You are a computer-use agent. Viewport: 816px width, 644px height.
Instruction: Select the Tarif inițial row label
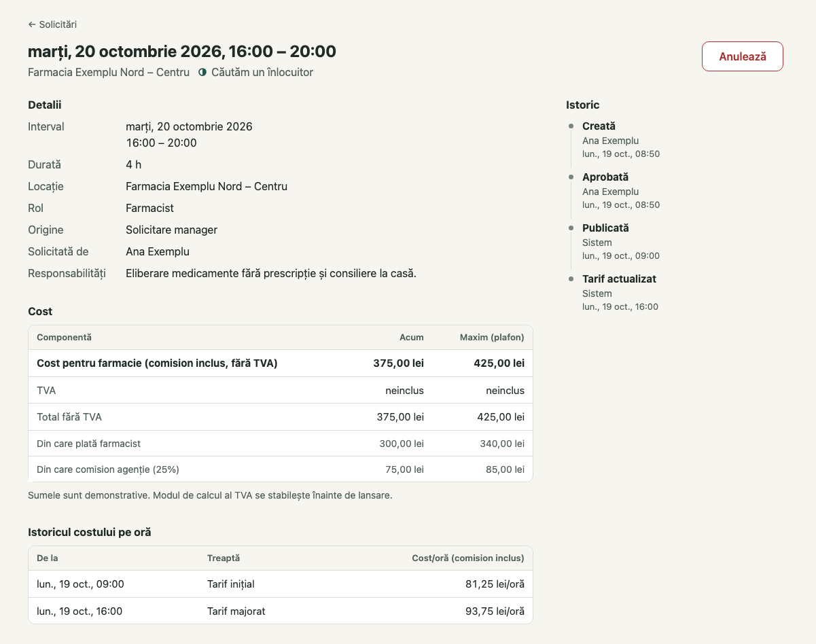coord(231,584)
